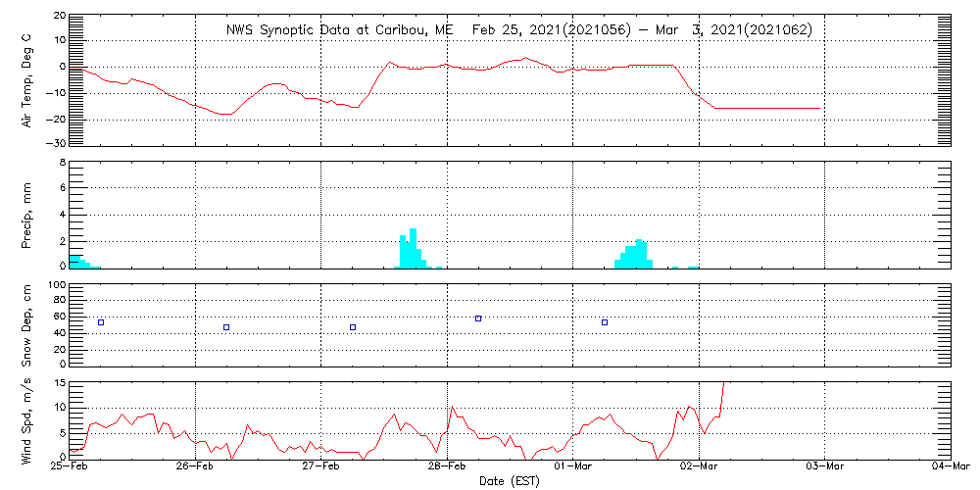Click the snow depth marker for 01-Mar
Image resolution: width=980 pixels, height=490 pixels.
tap(605, 322)
